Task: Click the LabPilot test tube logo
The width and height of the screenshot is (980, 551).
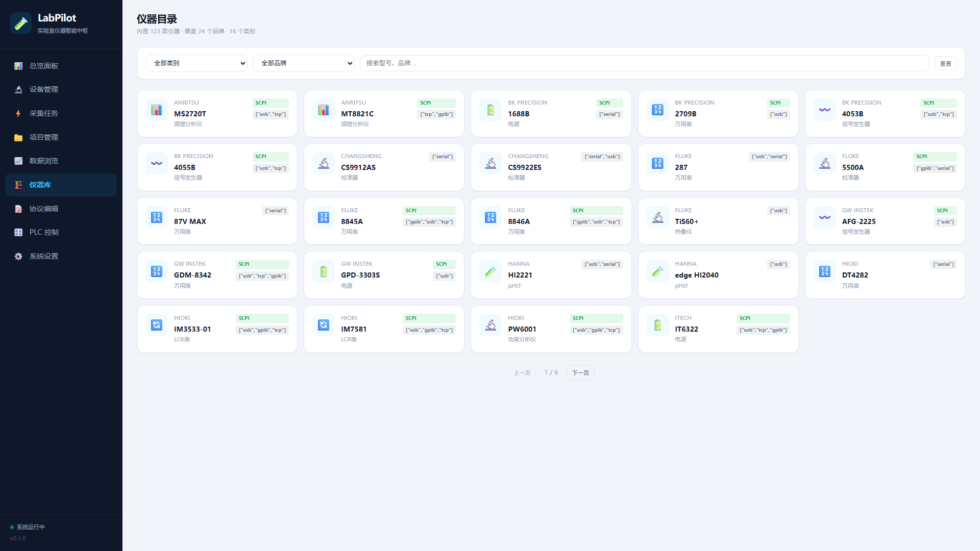Action: coord(21,23)
